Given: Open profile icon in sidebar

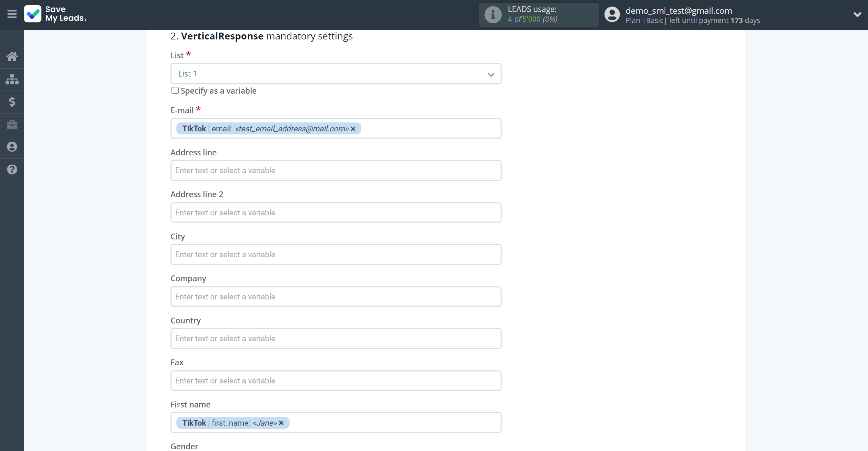Looking at the screenshot, I should point(12,147).
